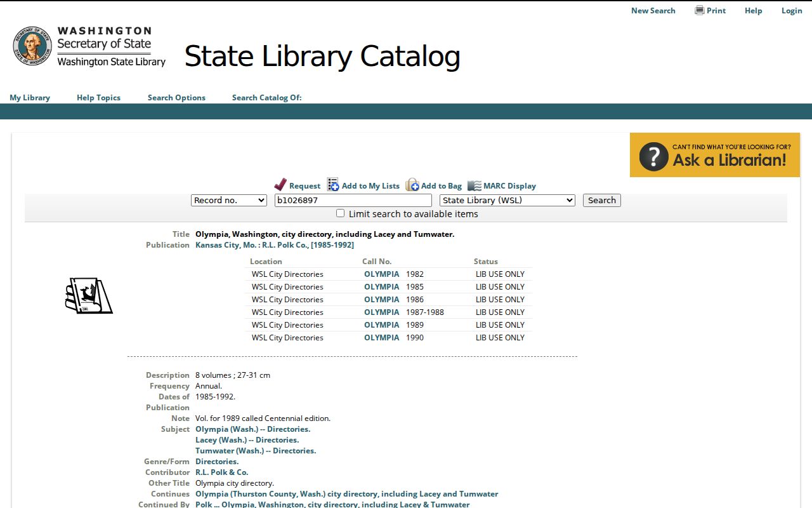
Task: Open the State Library (WSL) location dropdown
Action: pyautogui.click(x=507, y=200)
